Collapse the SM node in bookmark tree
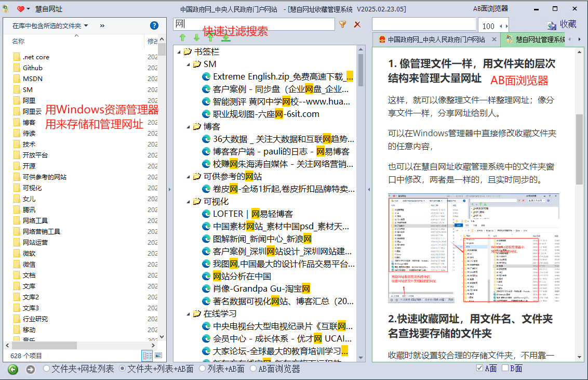This screenshot has height=380, width=588. coord(188,64)
